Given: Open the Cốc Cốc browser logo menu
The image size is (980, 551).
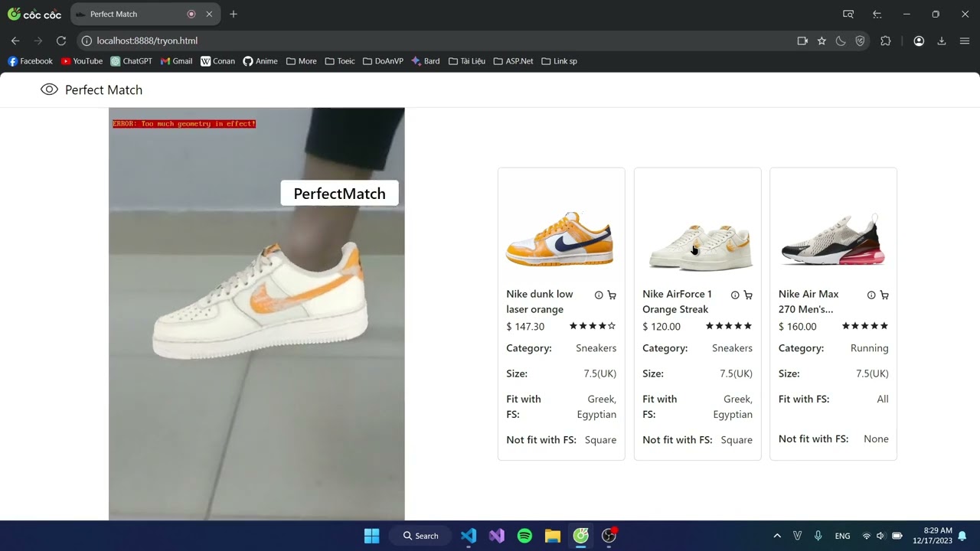Looking at the screenshot, I should coord(34,14).
